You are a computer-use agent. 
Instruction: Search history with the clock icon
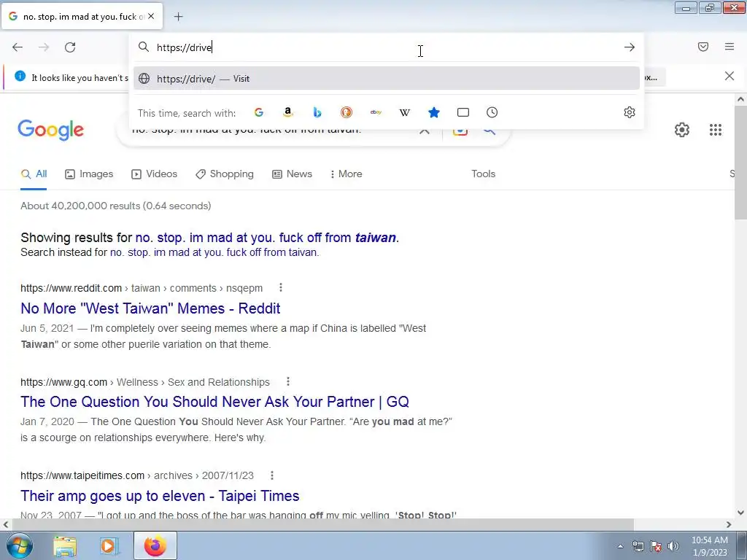(x=492, y=112)
